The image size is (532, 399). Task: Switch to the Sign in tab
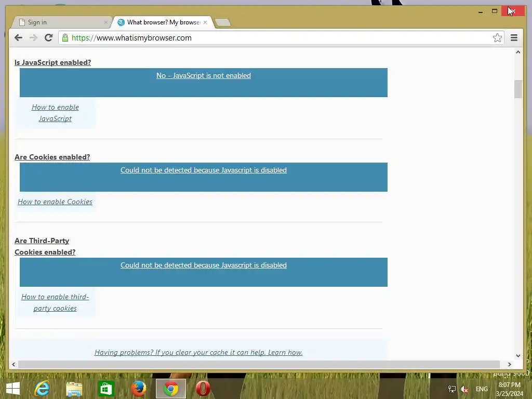(61, 22)
